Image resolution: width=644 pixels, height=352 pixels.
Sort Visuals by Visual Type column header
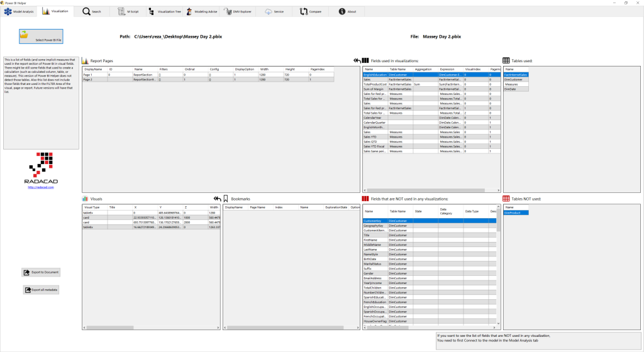[92, 207]
